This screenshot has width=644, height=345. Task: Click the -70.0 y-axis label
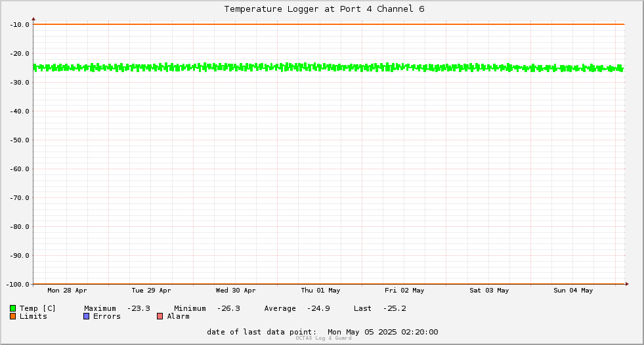tap(20, 197)
